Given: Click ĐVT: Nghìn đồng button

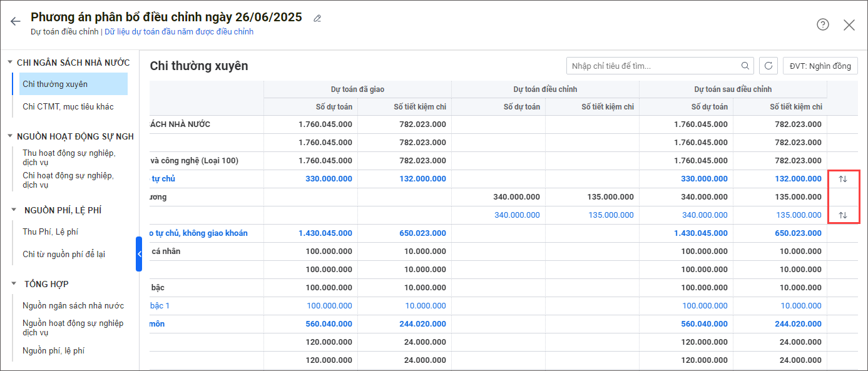Looking at the screenshot, I should [x=820, y=66].
